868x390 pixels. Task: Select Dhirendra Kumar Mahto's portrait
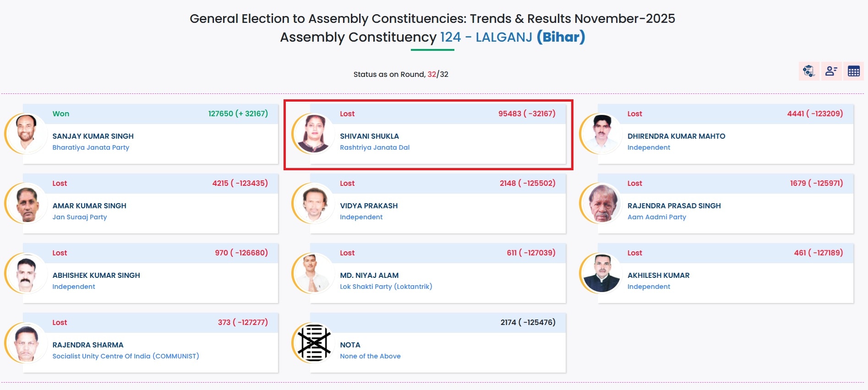click(x=601, y=134)
